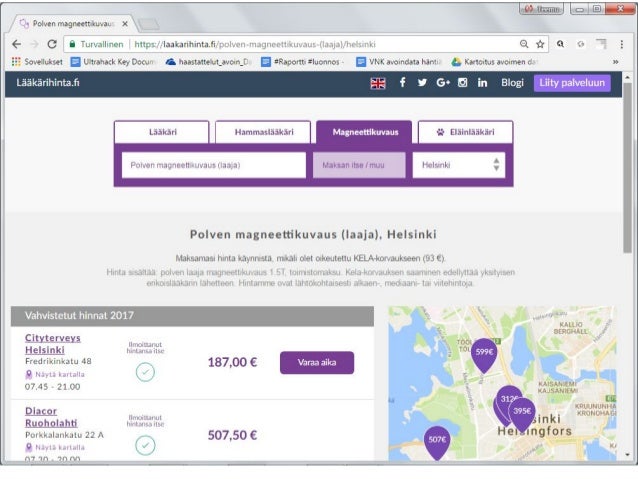Click the Lääkärihinta.fi site logo
The height and width of the screenshot is (479, 638).
pyautogui.click(x=48, y=83)
